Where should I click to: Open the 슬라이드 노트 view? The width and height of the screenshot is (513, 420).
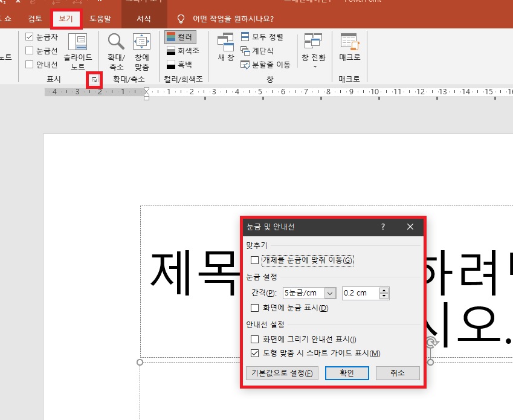click(77, 51)
